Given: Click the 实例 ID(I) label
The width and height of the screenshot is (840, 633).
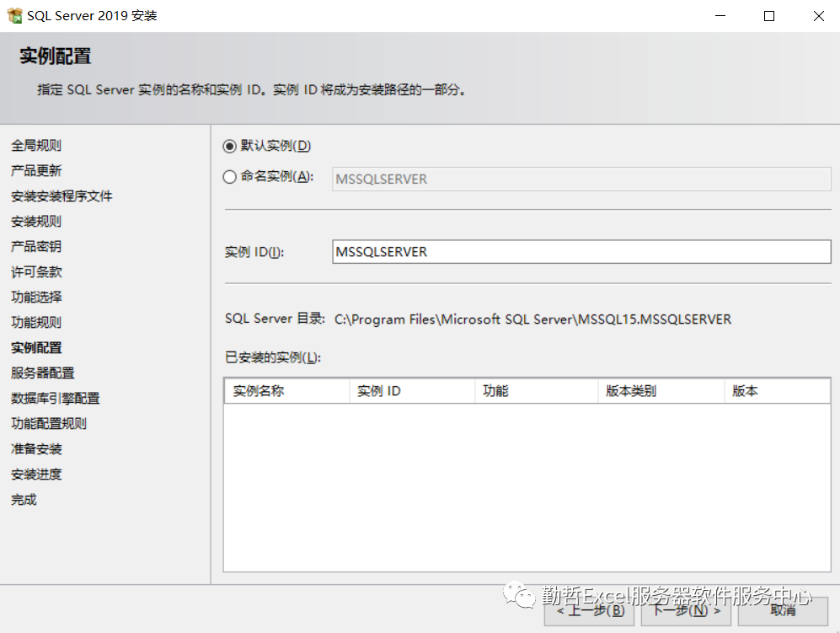Looking at the screenshot, I should 254,252.
